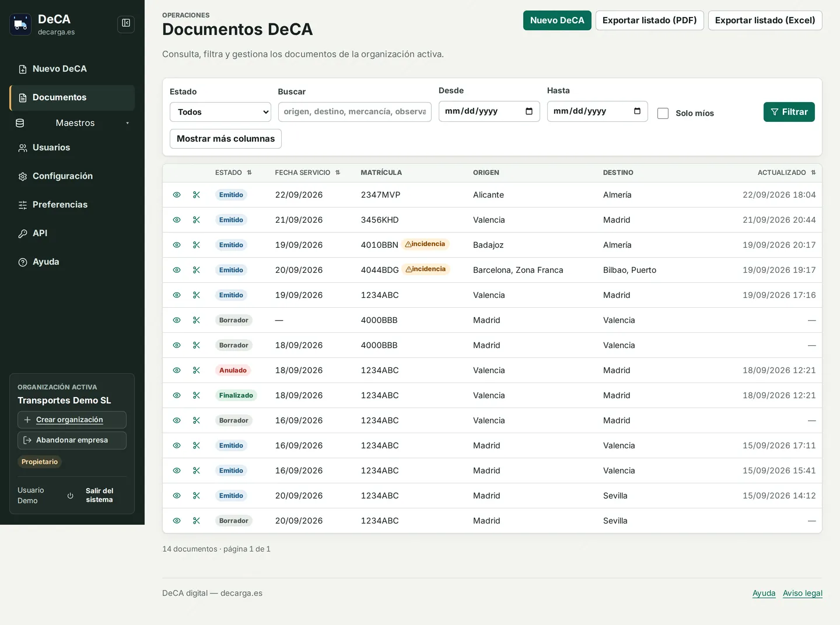840x625 pixels.
Task: Click scissors icon in the Finalizado row
Action: (197, 395)
